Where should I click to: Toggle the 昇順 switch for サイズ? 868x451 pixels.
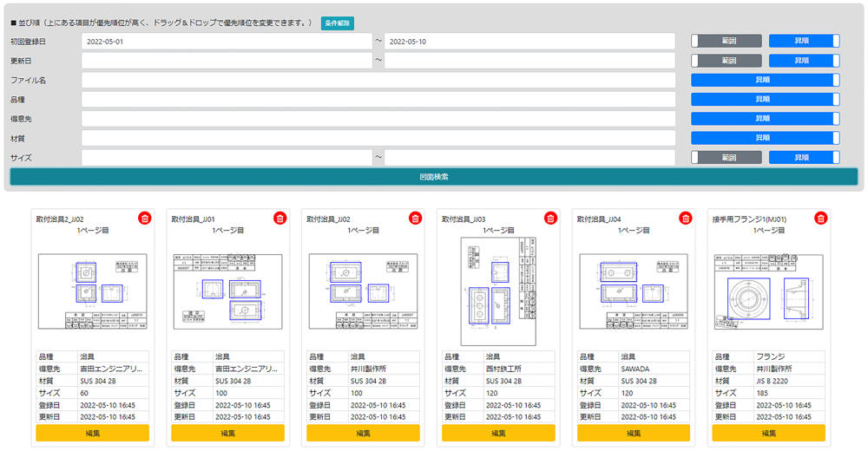tap(805, 158)
